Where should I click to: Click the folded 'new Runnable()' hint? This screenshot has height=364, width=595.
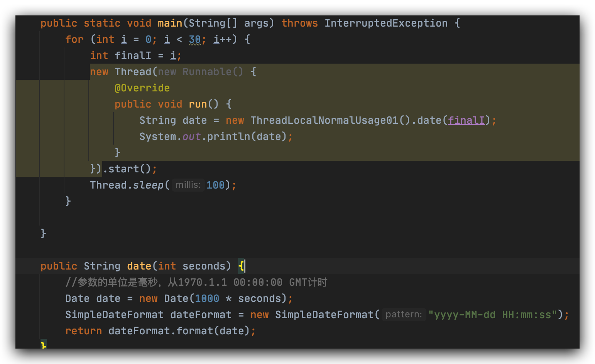201,72
